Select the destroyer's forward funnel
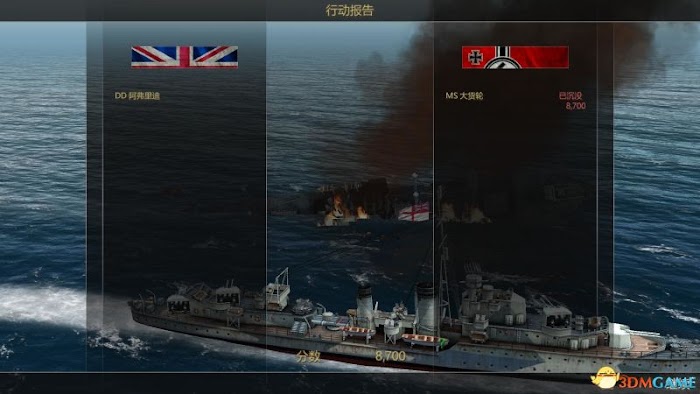 (x=425, y=307)
